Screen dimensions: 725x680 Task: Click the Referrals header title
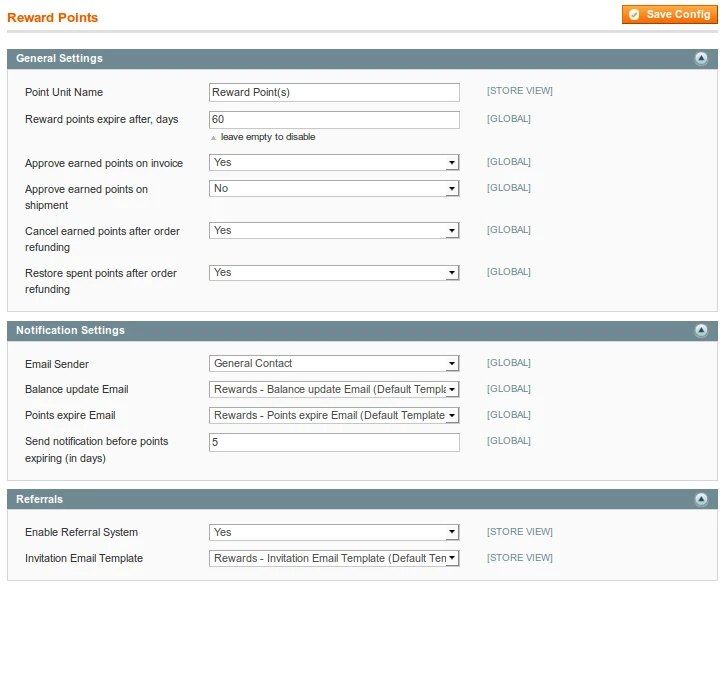coord(39,499)
